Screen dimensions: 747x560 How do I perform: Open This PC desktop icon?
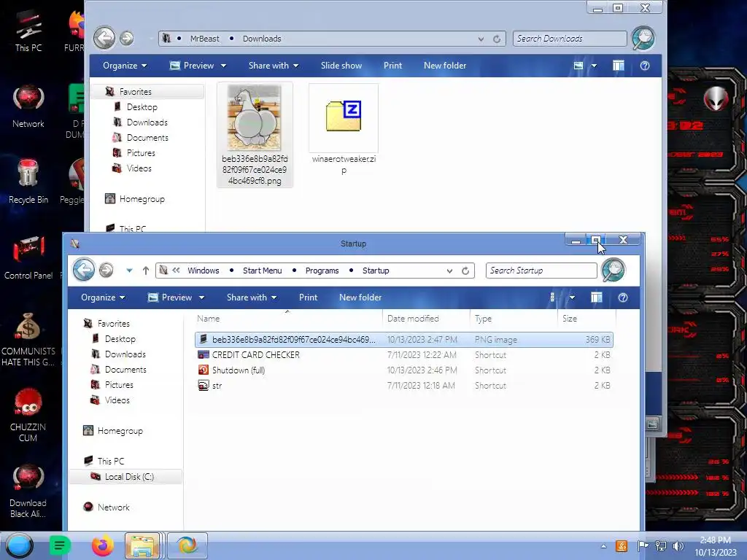[28, 31]
